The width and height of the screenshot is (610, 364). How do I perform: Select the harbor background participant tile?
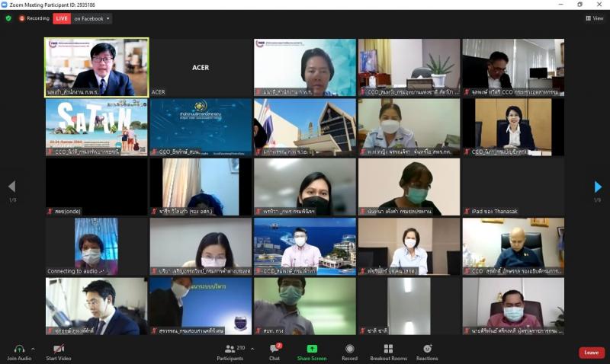pos(305,247)
